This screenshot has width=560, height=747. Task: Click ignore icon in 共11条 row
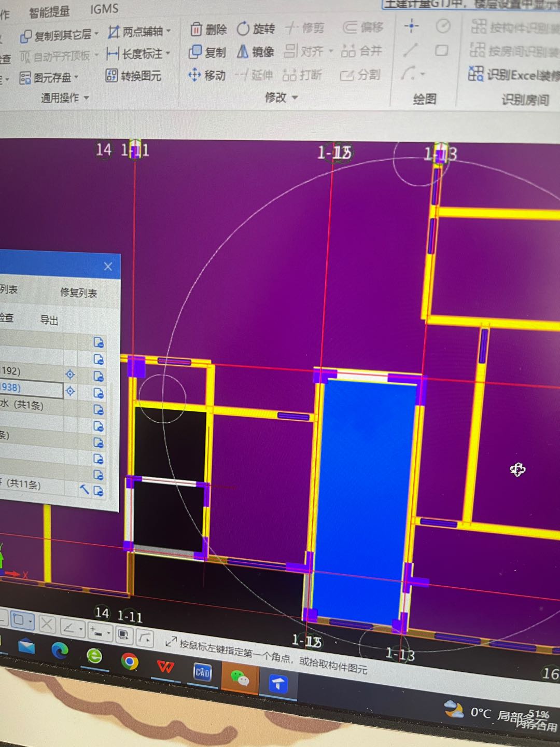tap(99, 490)
